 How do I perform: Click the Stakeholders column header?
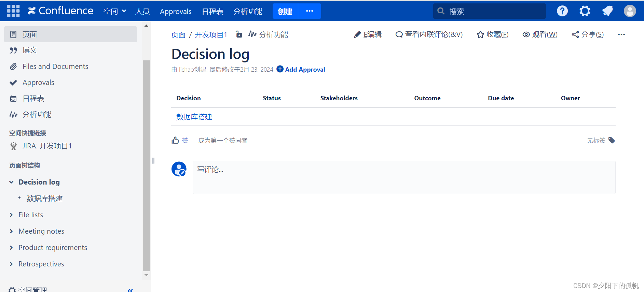pos(339,98)
